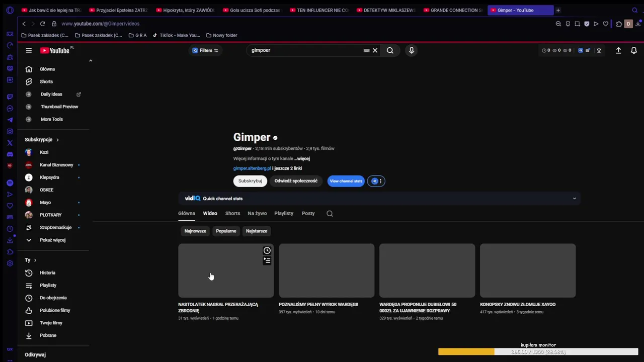The image size is (644, 362).
Task: Sort videos by Najnowsze
Action: point(195,231)
